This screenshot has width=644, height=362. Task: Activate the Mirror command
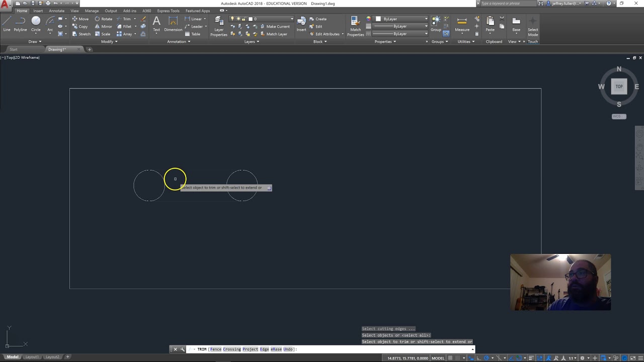point(103,27)
